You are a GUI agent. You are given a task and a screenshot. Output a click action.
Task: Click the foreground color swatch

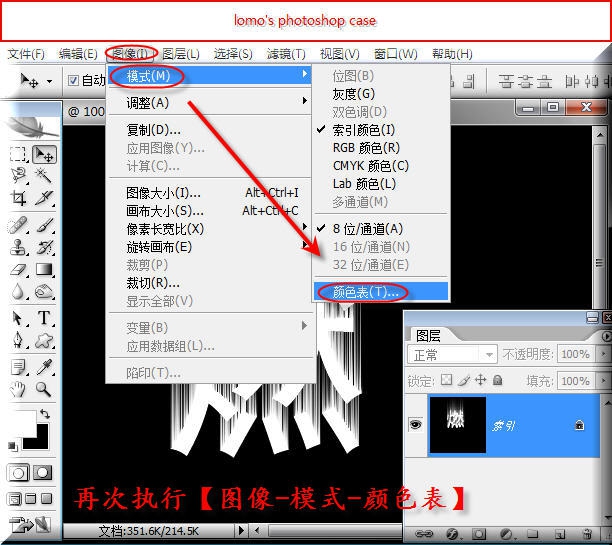pos(23,424)
